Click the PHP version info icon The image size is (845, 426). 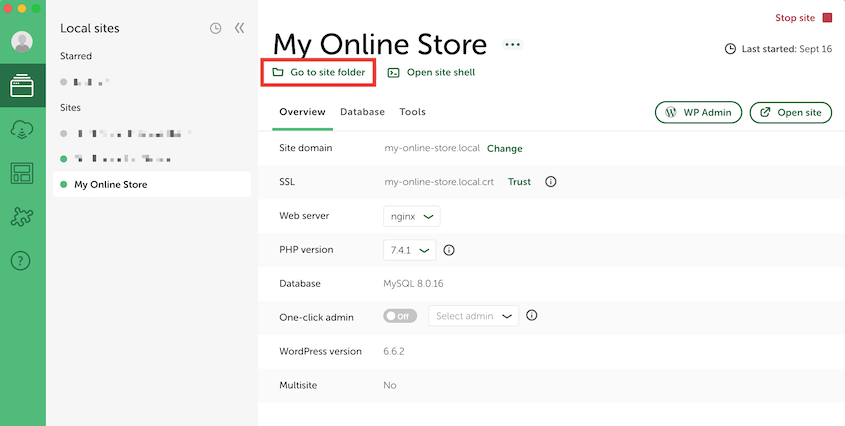pos(448,250)
